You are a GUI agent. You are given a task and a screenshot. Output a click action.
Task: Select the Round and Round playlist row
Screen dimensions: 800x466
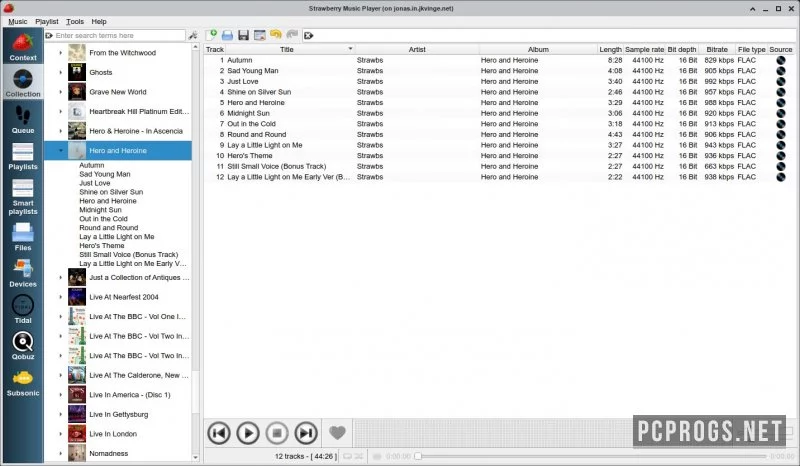[499, 134]
